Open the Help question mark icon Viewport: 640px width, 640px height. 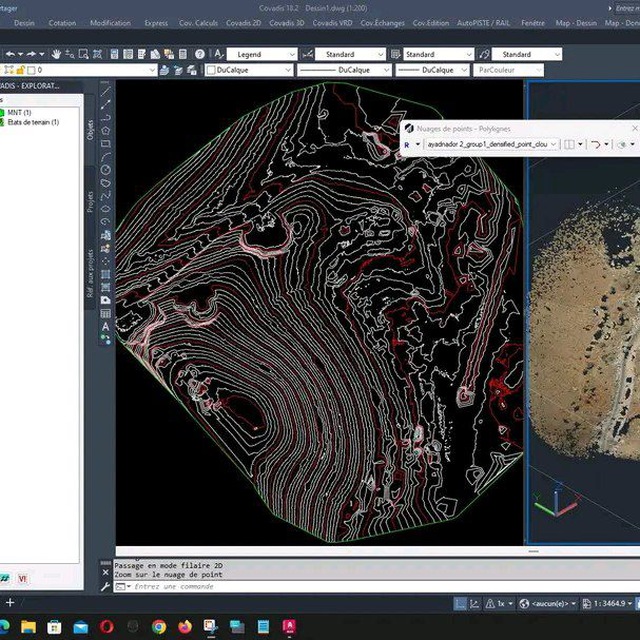pyautogui.click(x=200, y=54)
